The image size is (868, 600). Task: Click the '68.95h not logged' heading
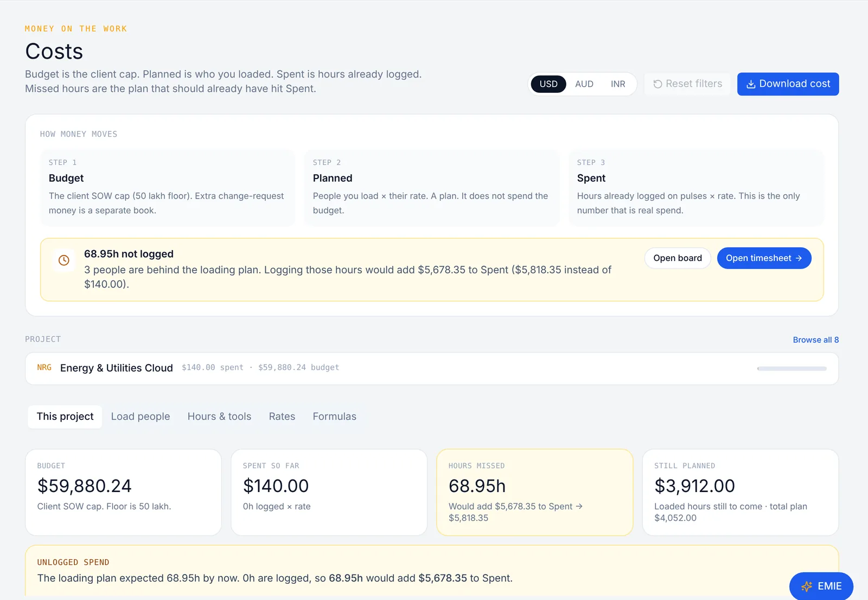pyautogui.click(x=129, y=254)
